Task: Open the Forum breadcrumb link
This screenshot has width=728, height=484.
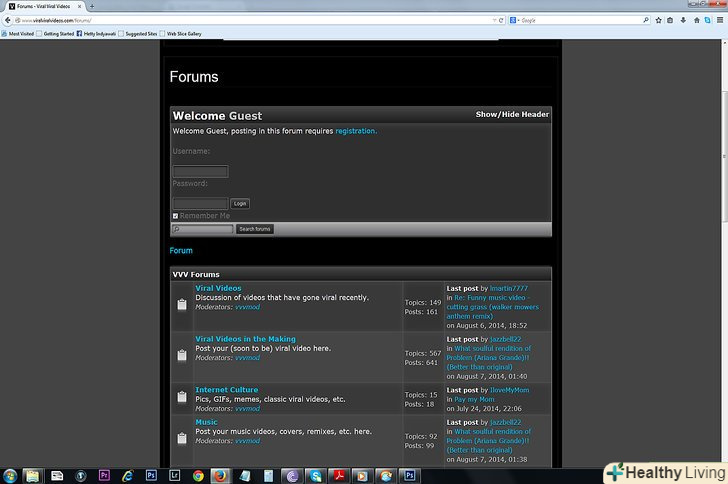Action: tap(181, 251)
